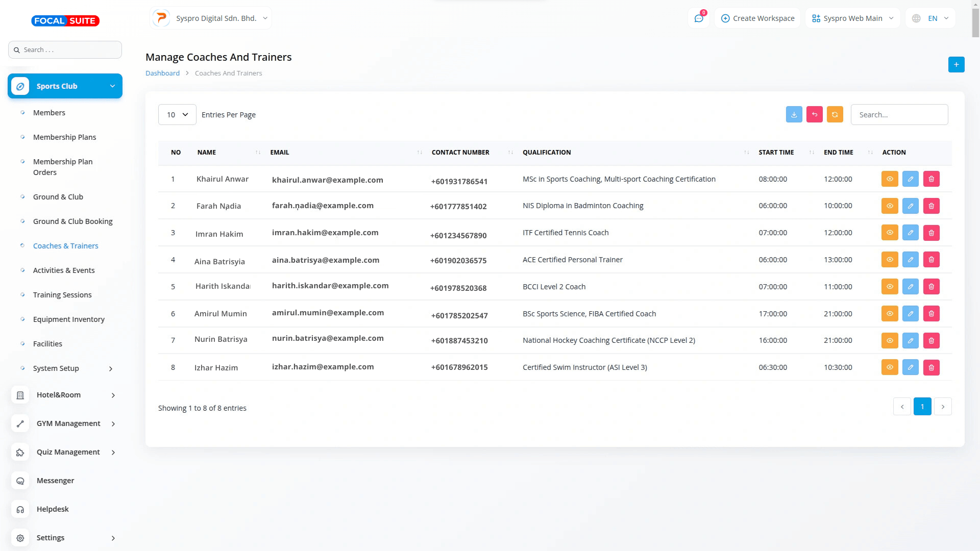980x551 pixels.
Task: Click the blue download export icon
Action: (x=794, y=115)
